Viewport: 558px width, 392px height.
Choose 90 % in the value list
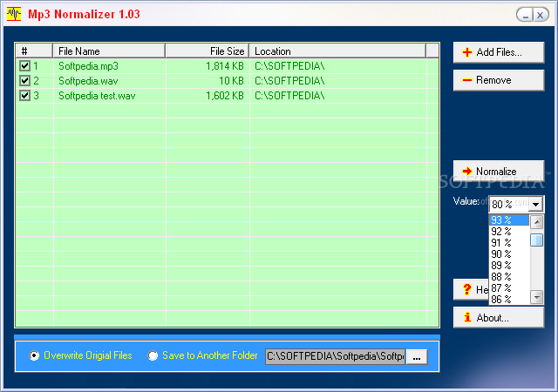point(509,254)
